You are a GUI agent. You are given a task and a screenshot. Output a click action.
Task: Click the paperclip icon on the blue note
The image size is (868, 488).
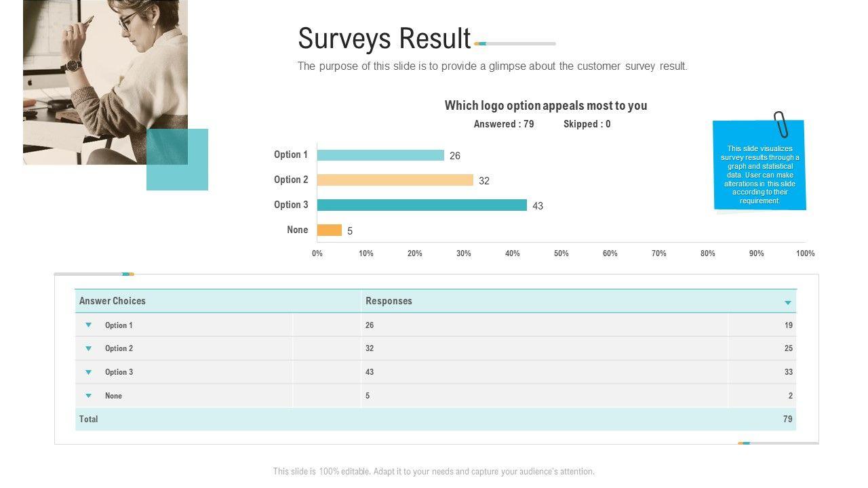[781, 124]
